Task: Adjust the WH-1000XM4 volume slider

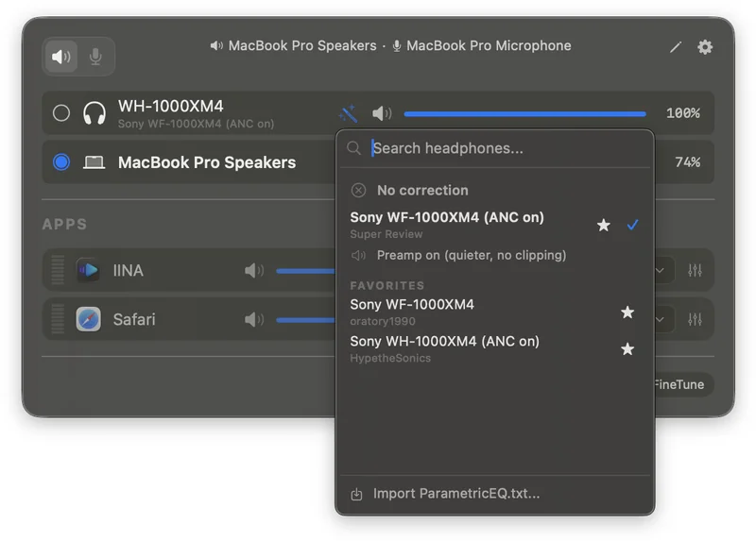Action: [x=524, y=113]
